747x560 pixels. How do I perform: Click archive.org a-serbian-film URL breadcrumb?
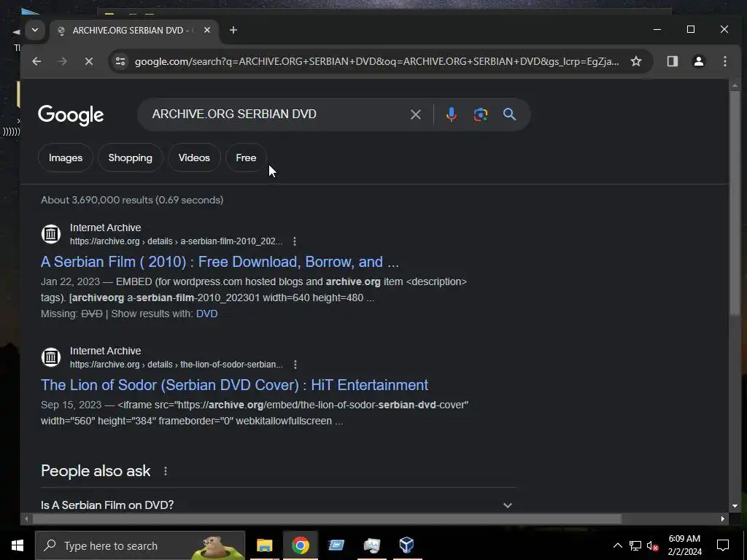[x=177, y=241]
